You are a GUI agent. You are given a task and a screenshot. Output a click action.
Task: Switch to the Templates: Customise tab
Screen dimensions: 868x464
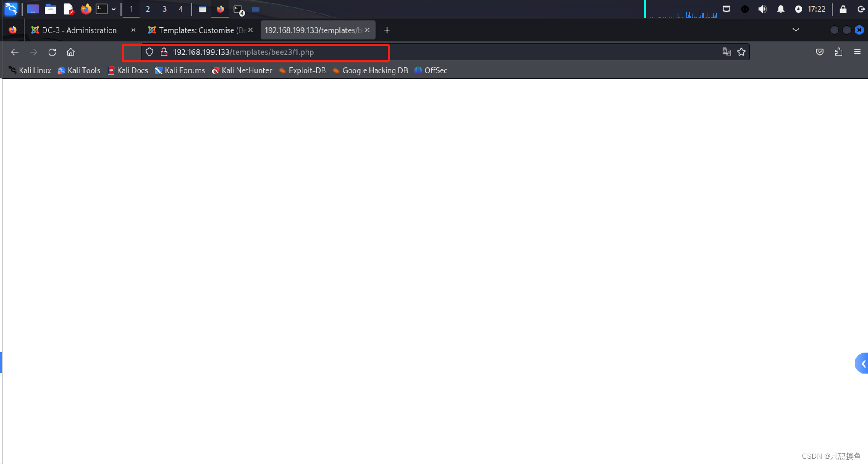(197, 30)
